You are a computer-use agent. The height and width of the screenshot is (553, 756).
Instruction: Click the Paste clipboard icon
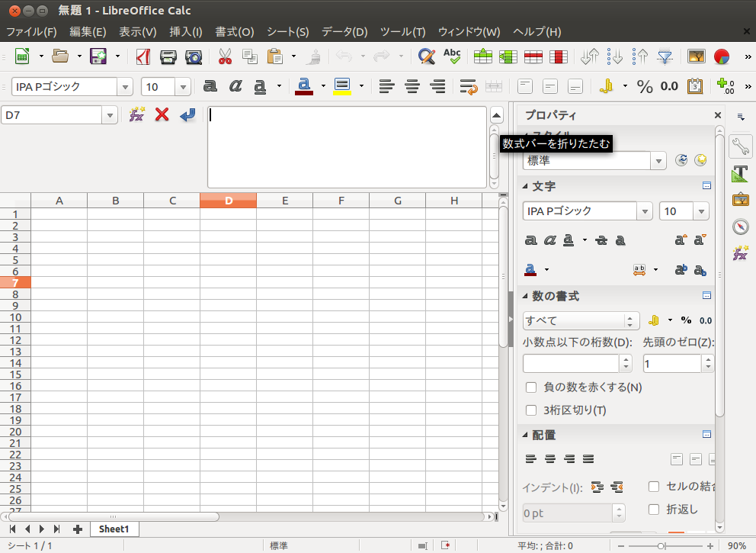[275, 56]
